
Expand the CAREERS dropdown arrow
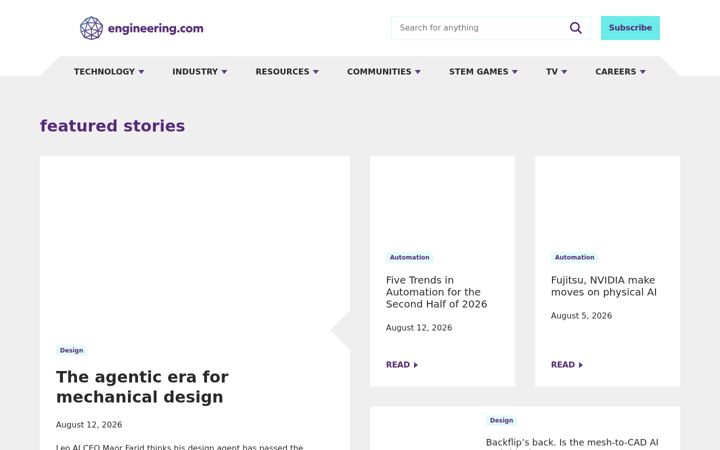[643, 72]
